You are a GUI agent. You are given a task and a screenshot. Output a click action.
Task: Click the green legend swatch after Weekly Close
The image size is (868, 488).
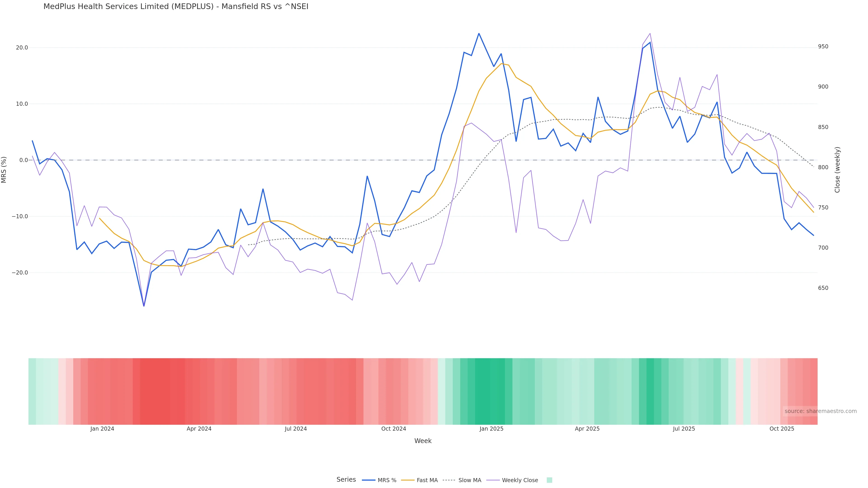point(549,480)
